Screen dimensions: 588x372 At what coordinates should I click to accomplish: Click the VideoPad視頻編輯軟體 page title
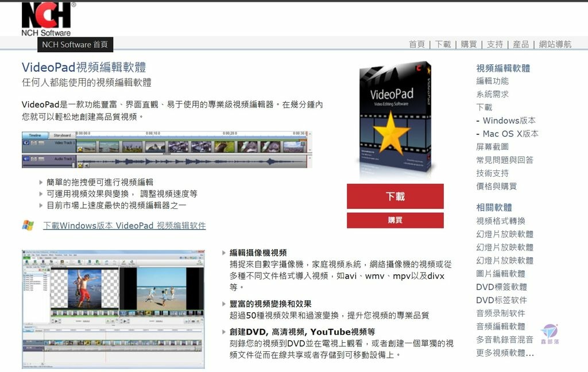pyautogui.click(x=84, y=67)
